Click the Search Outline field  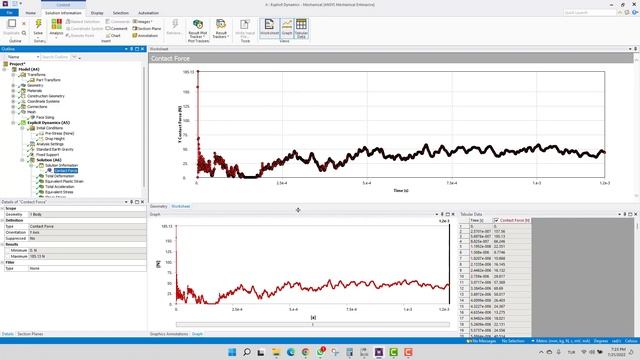(56, 57)
